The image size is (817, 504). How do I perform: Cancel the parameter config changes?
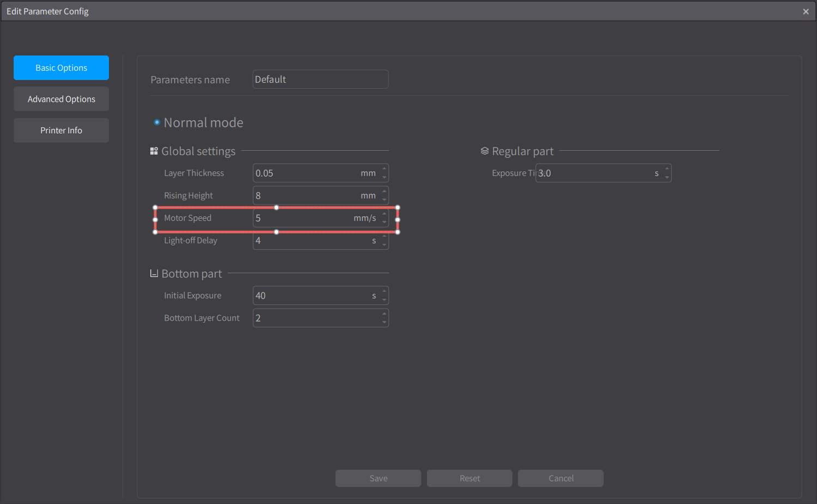tap(560, 478)
